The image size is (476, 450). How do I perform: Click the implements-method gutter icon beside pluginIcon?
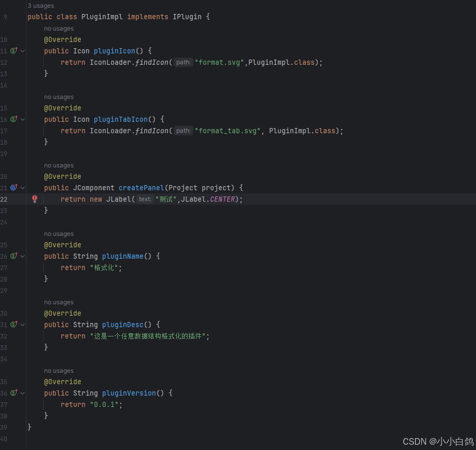pyautogui.click(x=14, y=51)
